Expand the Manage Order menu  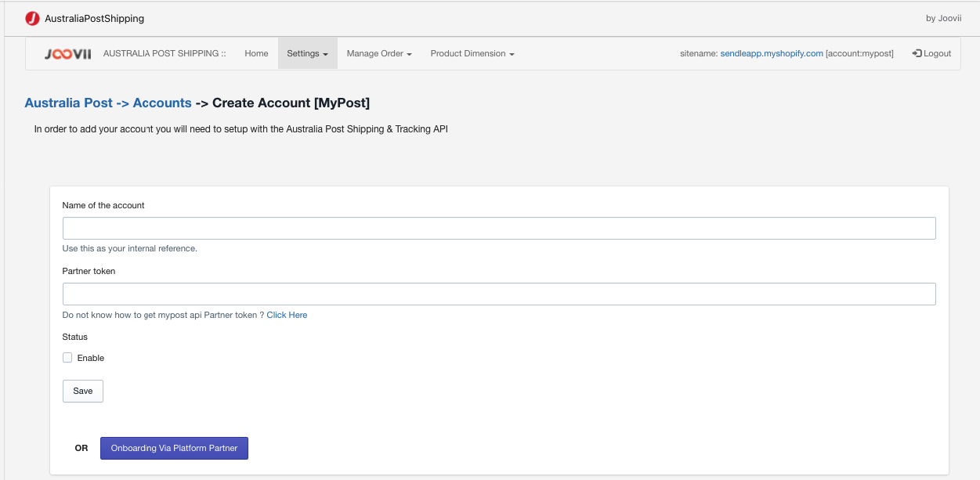tap(374, 53)
